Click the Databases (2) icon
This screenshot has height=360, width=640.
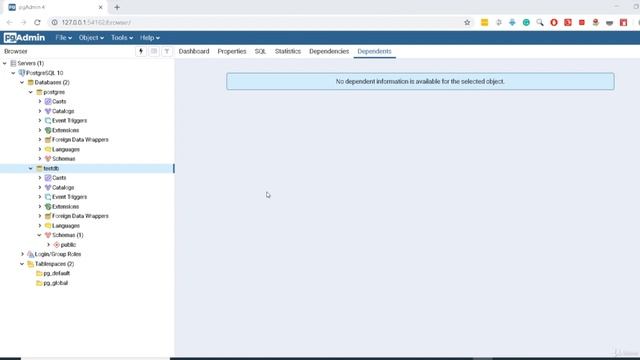[x=31, y=82]
